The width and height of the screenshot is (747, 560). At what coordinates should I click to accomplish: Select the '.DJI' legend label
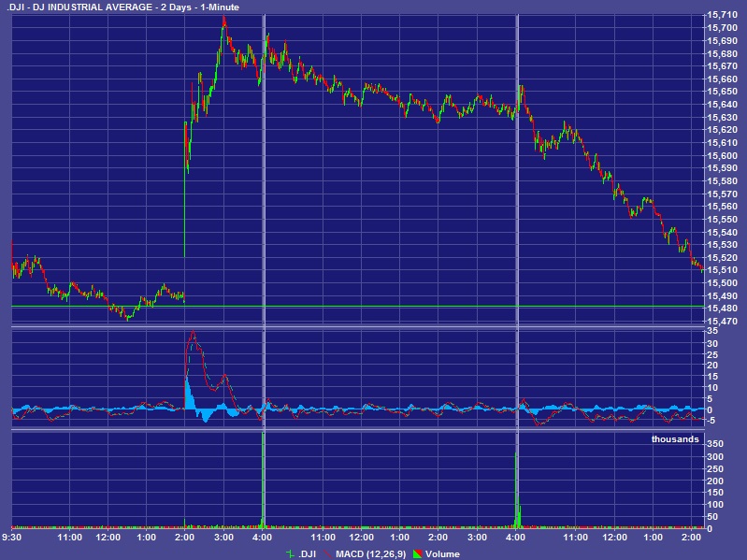(307, 553)
